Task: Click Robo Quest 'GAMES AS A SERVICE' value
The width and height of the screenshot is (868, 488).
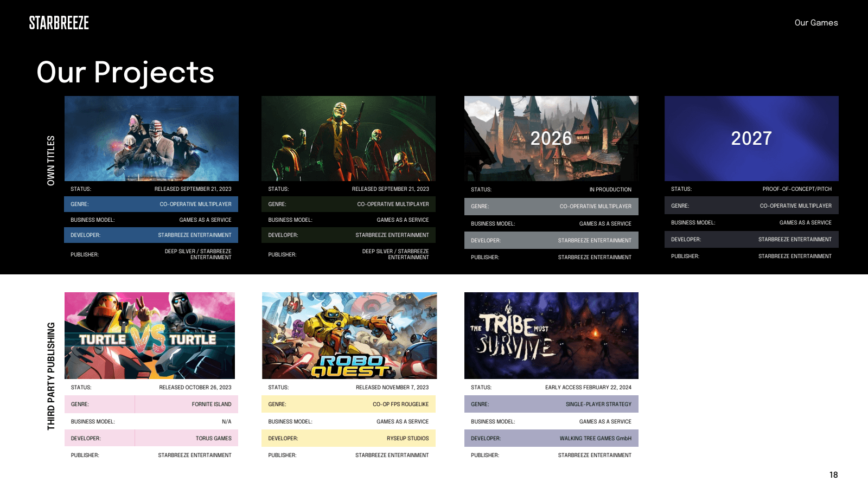Action: click(403, 422)
